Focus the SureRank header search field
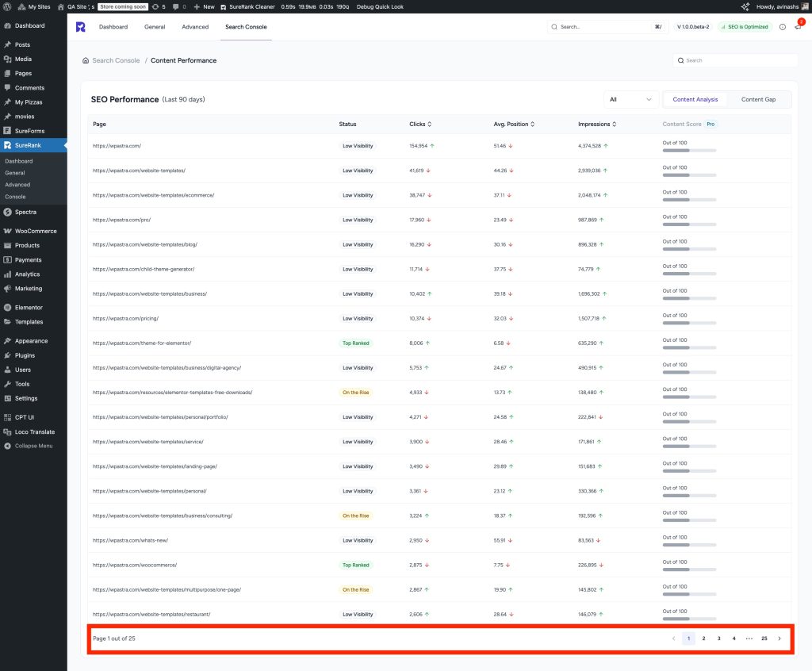This screenshot has width=812, height=671. pos(606,27)
